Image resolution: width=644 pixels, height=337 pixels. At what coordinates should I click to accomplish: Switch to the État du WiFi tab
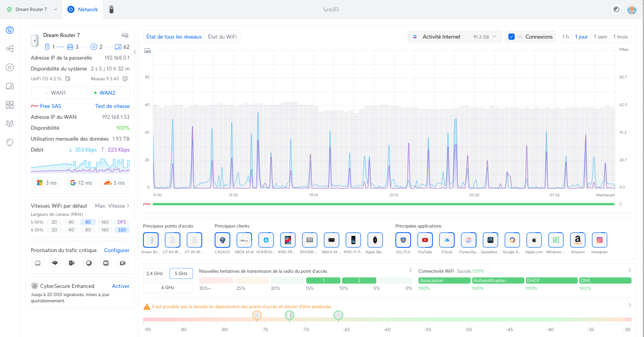click(x=222, y=37)
